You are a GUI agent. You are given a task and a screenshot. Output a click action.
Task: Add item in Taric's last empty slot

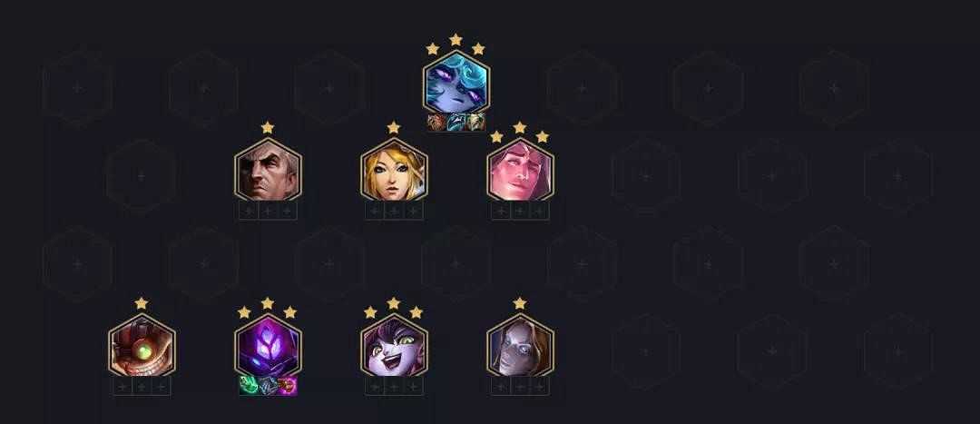pyautogui.click(x=539, y=211)
